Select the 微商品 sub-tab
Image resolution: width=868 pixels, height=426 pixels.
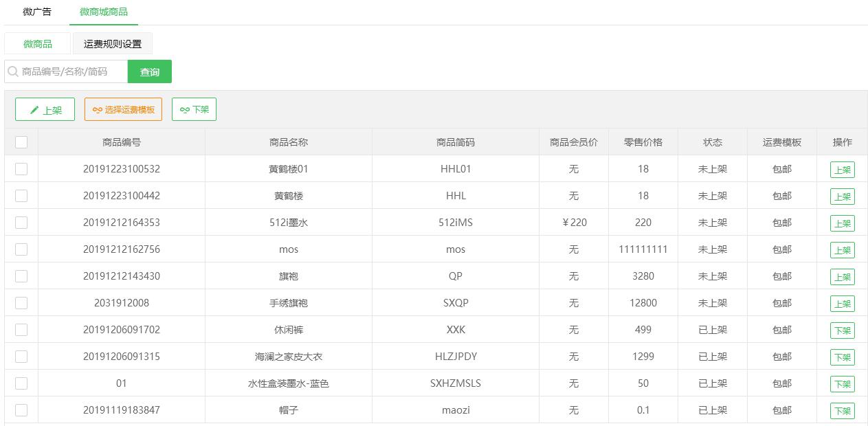[38, 44]
